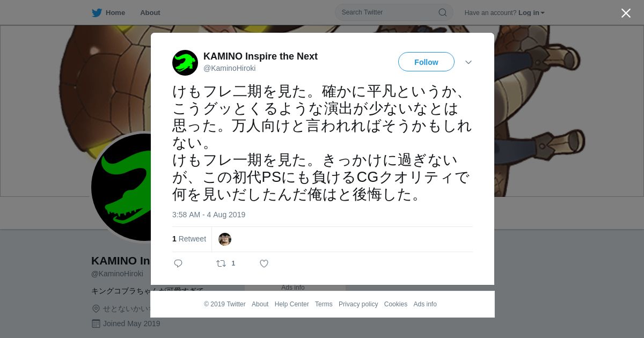Screen dimensions: 644x338
Task: Open the Help Center footer link
Action: tap(291, 304)
